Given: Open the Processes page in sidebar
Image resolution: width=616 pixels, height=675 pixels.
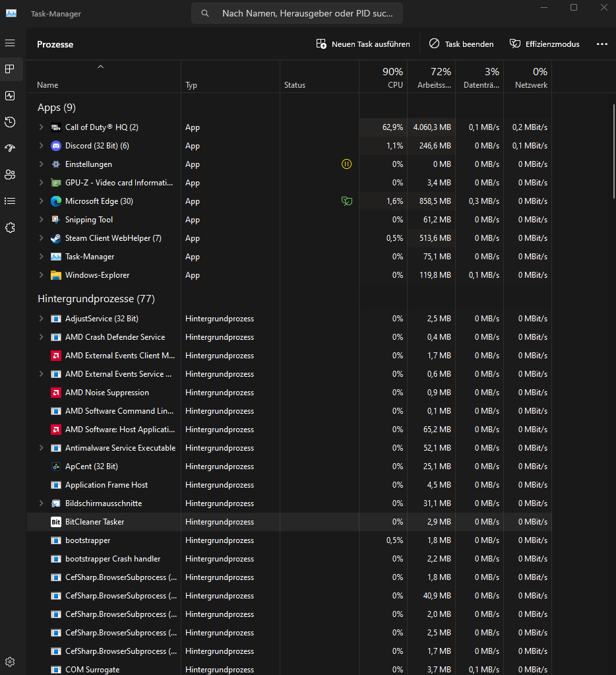Looking at the screenshot, I should coord(10,69).
